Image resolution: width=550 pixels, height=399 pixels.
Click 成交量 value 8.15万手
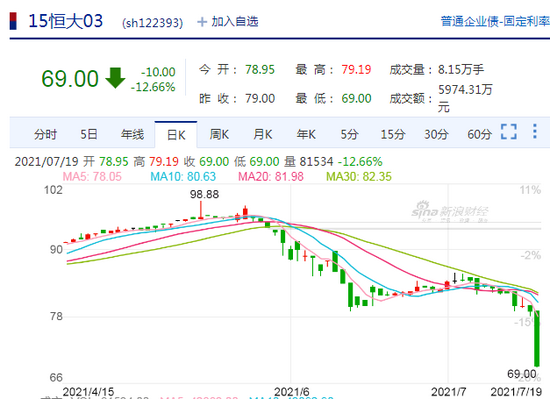[461, 69]
